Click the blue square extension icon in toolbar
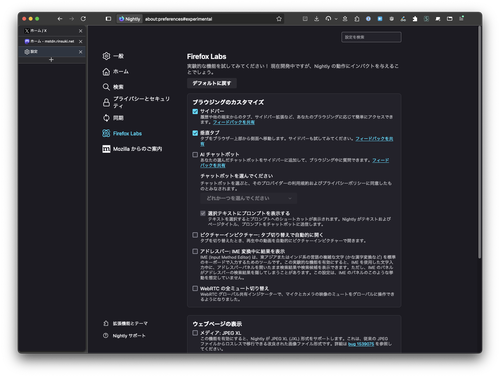This screenshot has width=500, height=377. [380, 19]
